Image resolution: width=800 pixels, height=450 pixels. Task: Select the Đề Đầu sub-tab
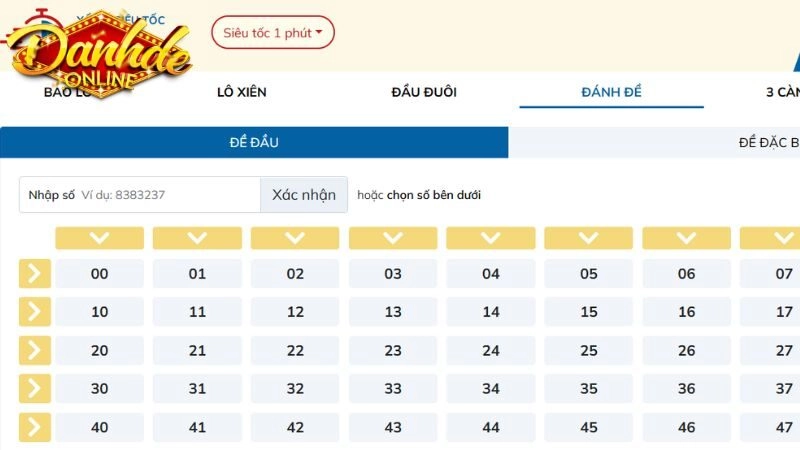tap(254, 142)
